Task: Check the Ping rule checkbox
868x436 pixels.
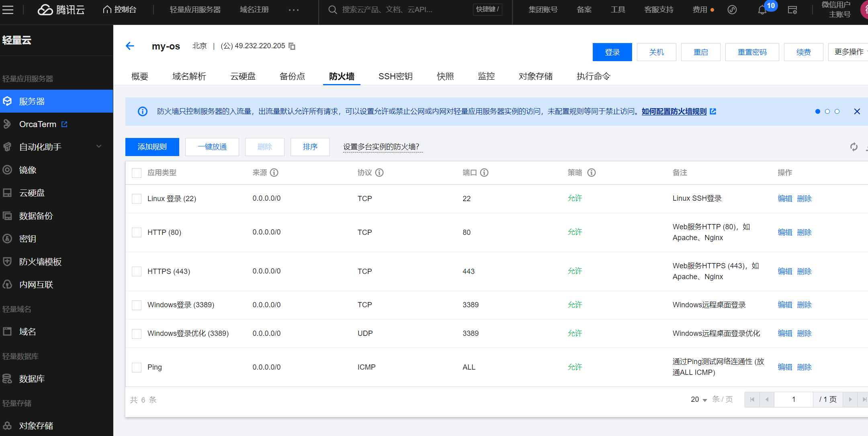Action: [x=137, y=368]
